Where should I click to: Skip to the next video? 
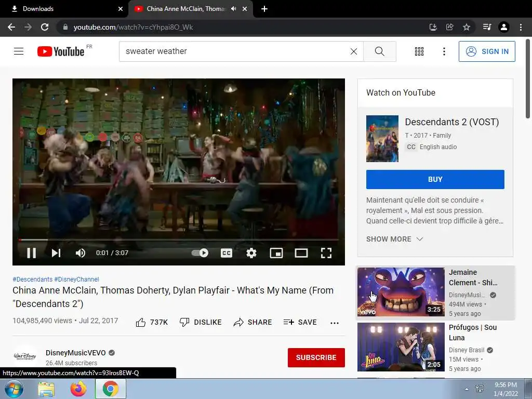(x=56, y=253)
